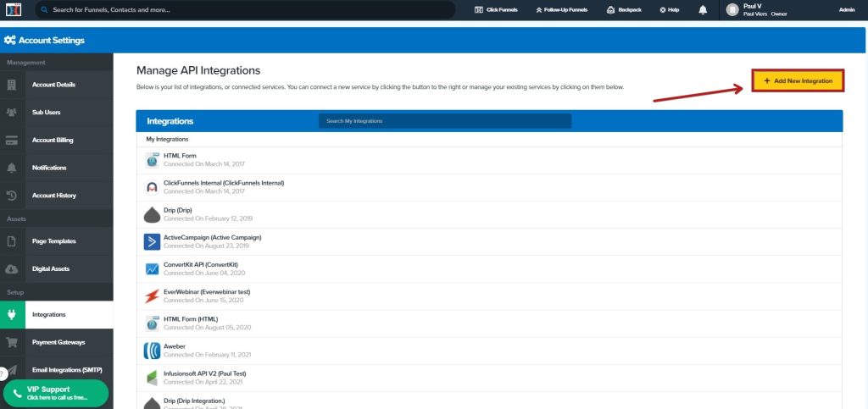
Task: Click the Page Templates document icon
Action: [12, 241]
